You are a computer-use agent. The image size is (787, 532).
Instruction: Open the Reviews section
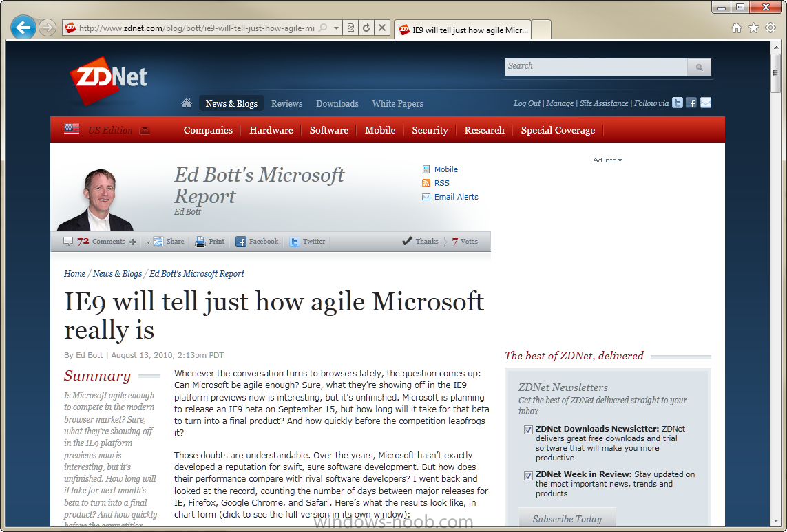(286, 103)
